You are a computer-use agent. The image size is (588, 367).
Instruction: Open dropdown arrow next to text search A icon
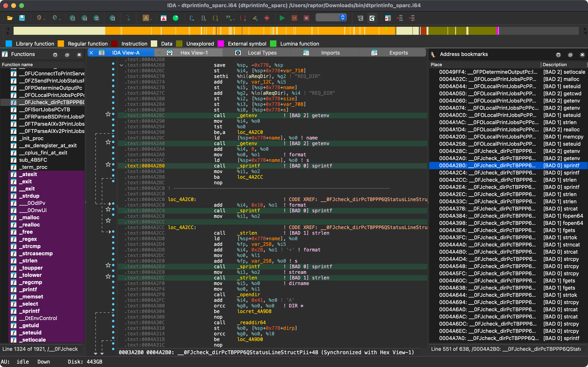pyautogui.click(x=151, y=19)
